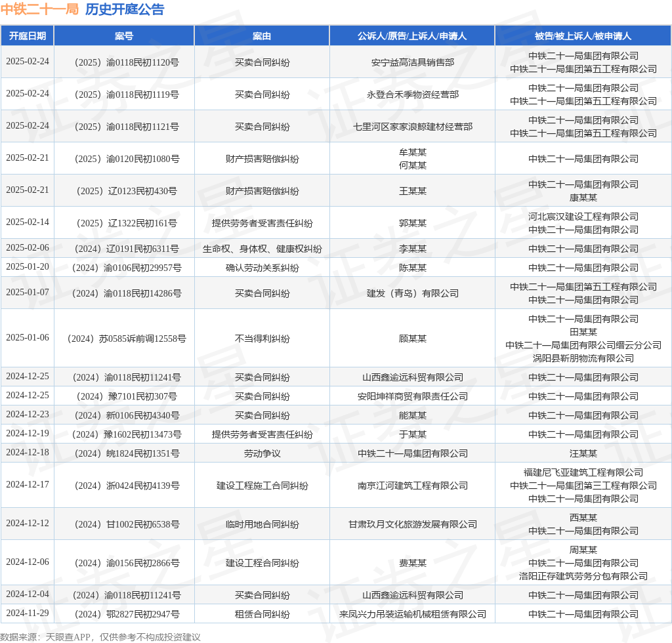Screen dimensions: 672x643
Task: Select the 公诉人/原告/上诉人/申请人 column header
Action: point(412,36)
